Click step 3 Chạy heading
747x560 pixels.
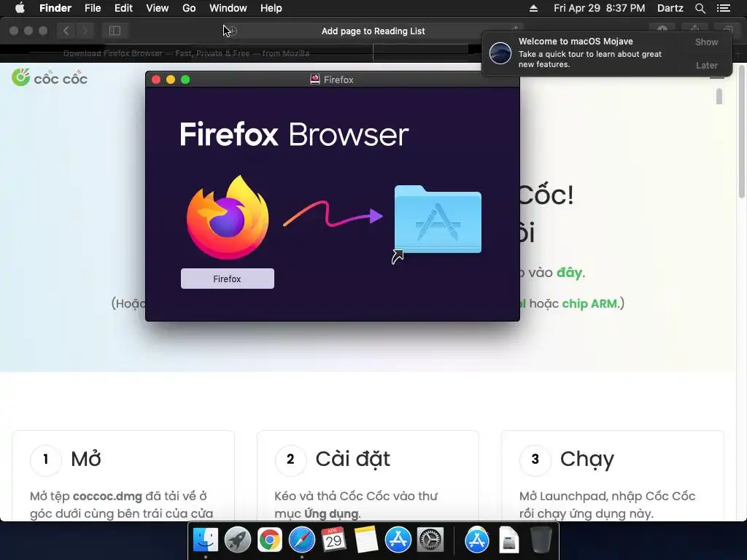click(587, 459)
